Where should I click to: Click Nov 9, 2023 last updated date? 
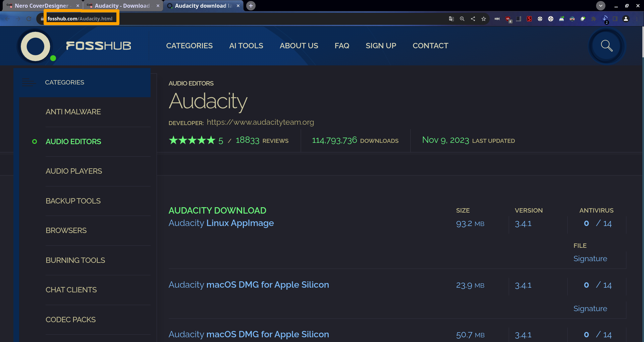click(x=445, y=140)
